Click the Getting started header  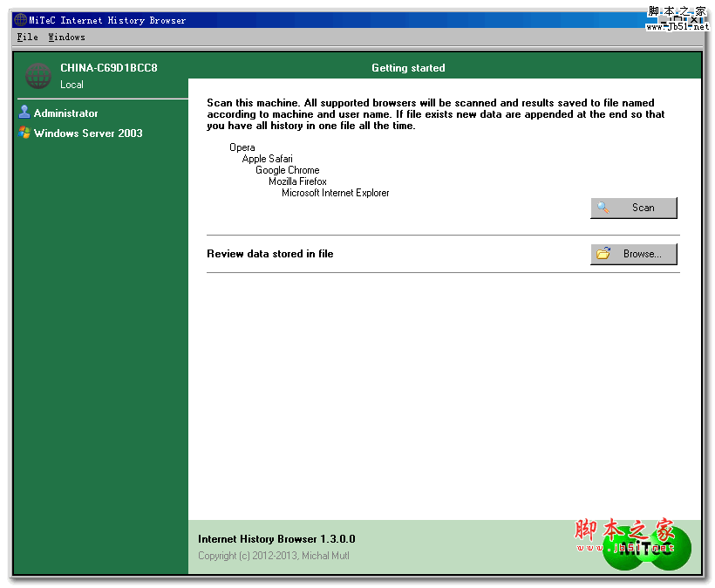[x=408, y=68]
